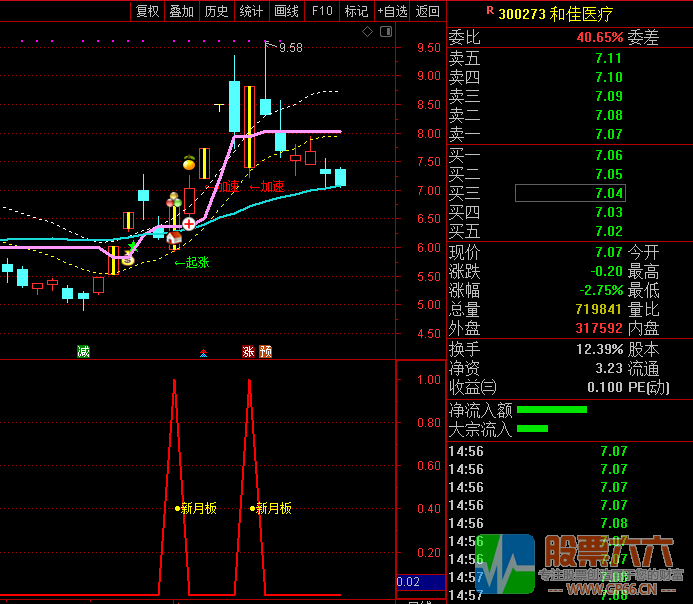
Task: Click the diamond icon at chart top-right
Action: click(367, 32)
